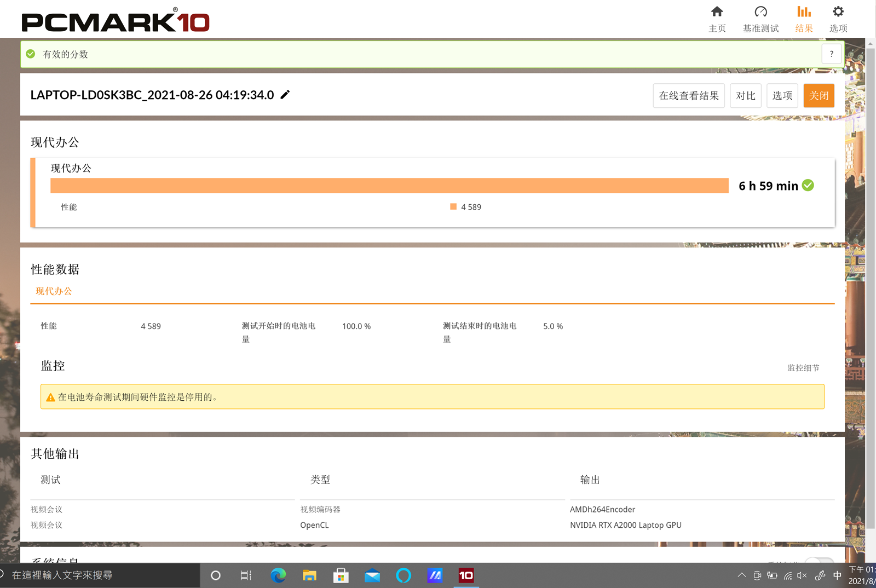Click the orange battery life result bar
Viewport: 876px width, 588px height.
pos(389,186)
